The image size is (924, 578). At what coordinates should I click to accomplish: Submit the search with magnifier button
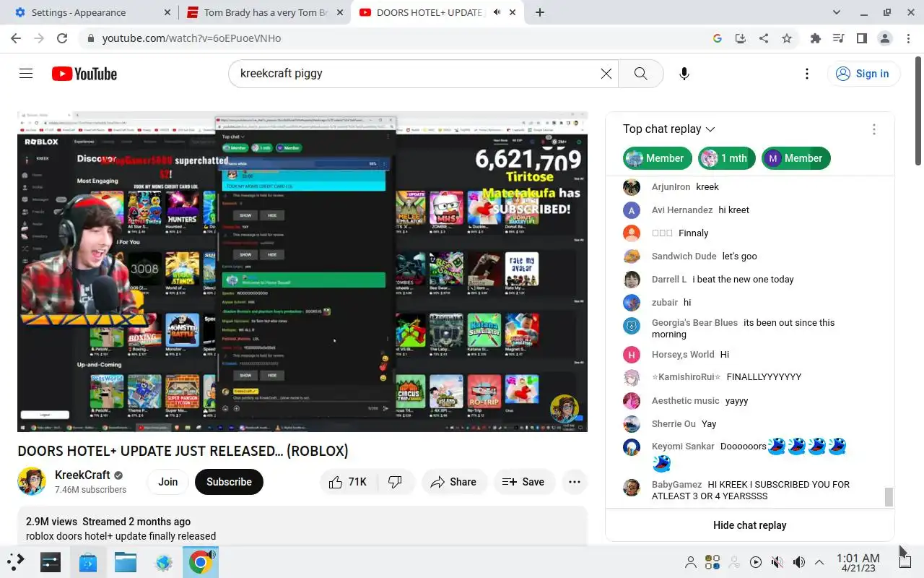point(640,74)
